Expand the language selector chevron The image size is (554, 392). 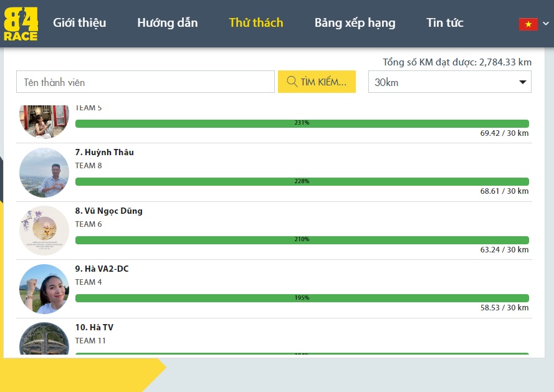pyautogui.click(x=546, y=24)
